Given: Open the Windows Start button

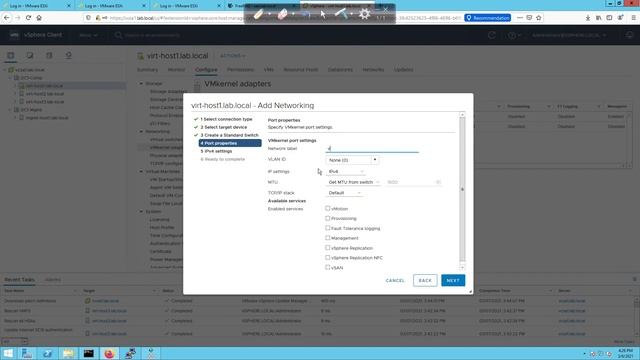Looking at the screenshot, I should coord(8,353).
